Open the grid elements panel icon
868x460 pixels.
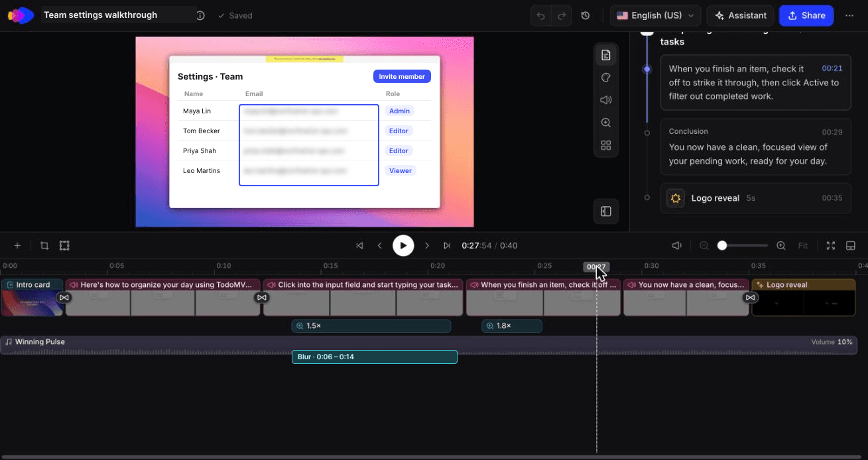pos(605,145)
